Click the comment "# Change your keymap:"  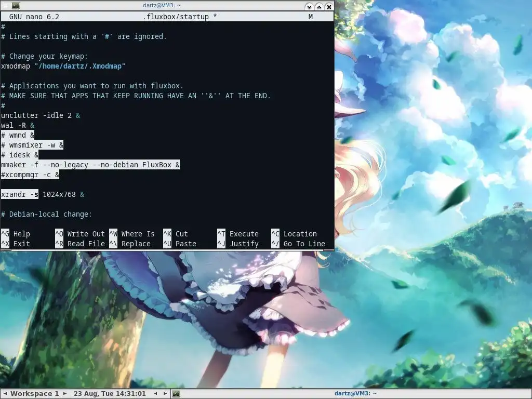pyautogui.click(x=45, y=56)
